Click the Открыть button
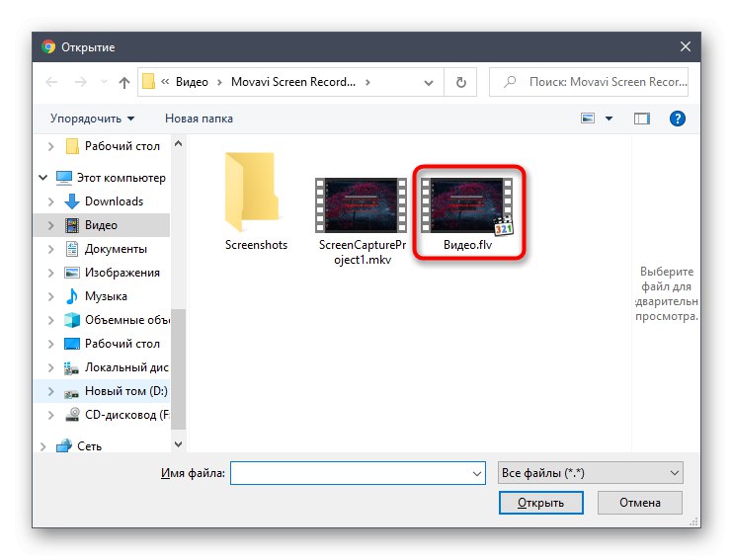Screen dimensions: 733x560 click(541, 503)
